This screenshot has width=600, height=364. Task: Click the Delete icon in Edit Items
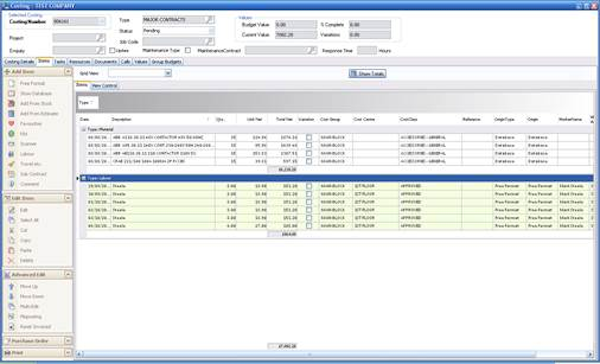point(12,260)
